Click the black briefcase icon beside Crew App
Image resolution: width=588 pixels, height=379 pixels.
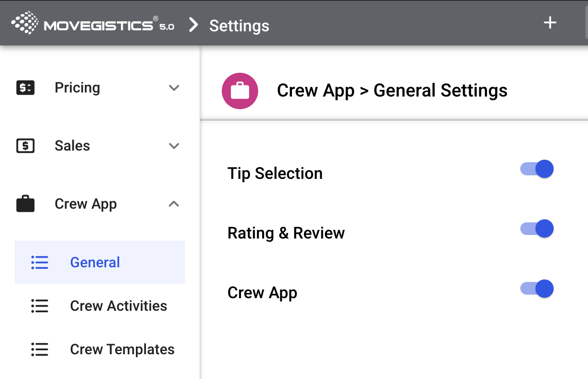tap(25, 204)
